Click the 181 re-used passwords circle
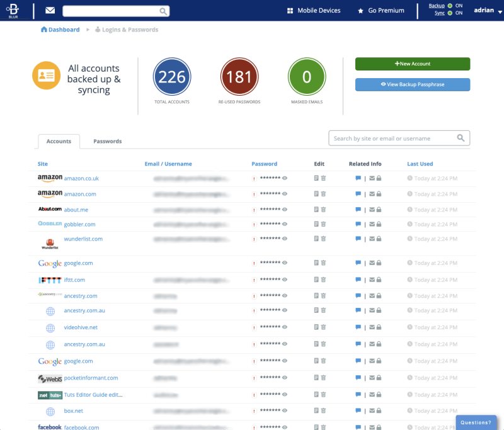Image resolution: width=504 pixels, height=430 pixels. pyautogui.click(x=239, y=77)
